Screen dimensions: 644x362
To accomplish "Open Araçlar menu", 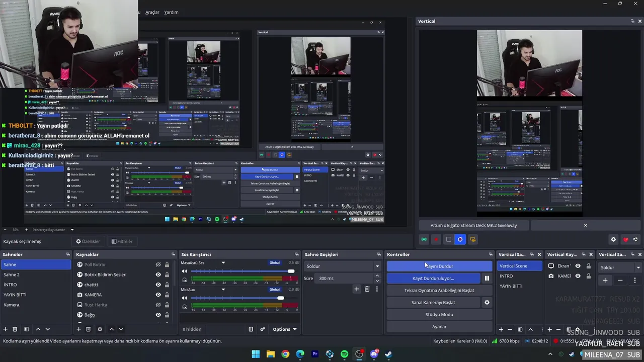I will tap(152, 12).
